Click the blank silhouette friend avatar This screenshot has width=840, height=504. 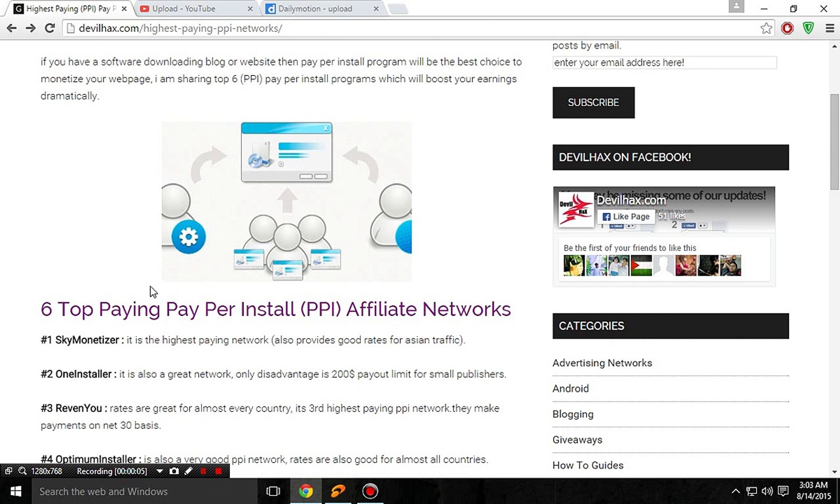664,266
